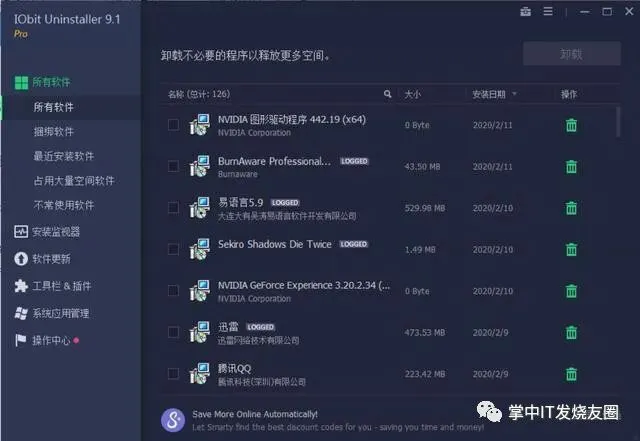Open 占用大量空间软件 in the sidebar

pos(74,181)
